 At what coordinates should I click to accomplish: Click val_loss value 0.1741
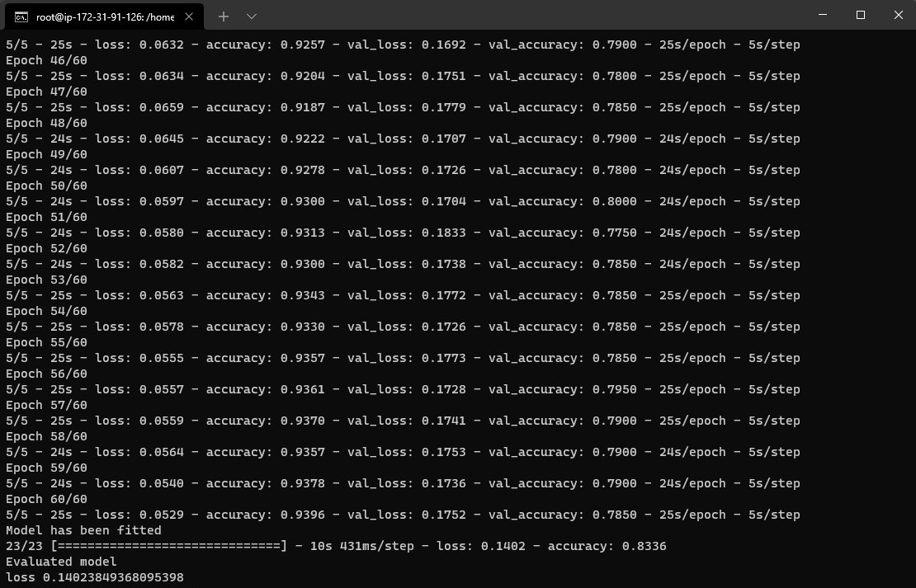444,421
